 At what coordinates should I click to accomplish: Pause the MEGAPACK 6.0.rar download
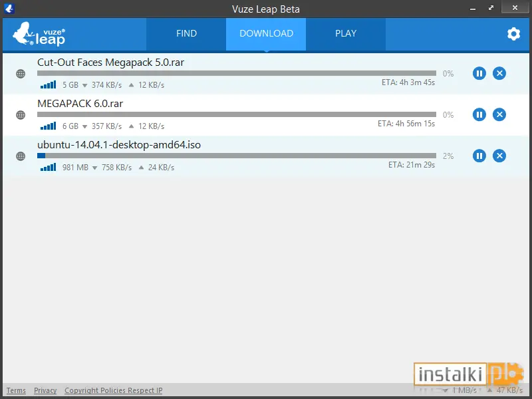(479, 114)
